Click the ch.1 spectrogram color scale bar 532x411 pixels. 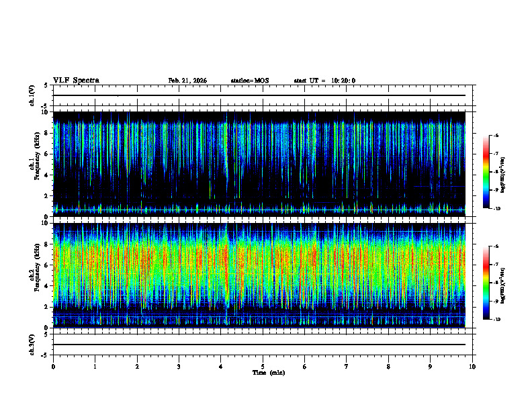pos(486,172)
